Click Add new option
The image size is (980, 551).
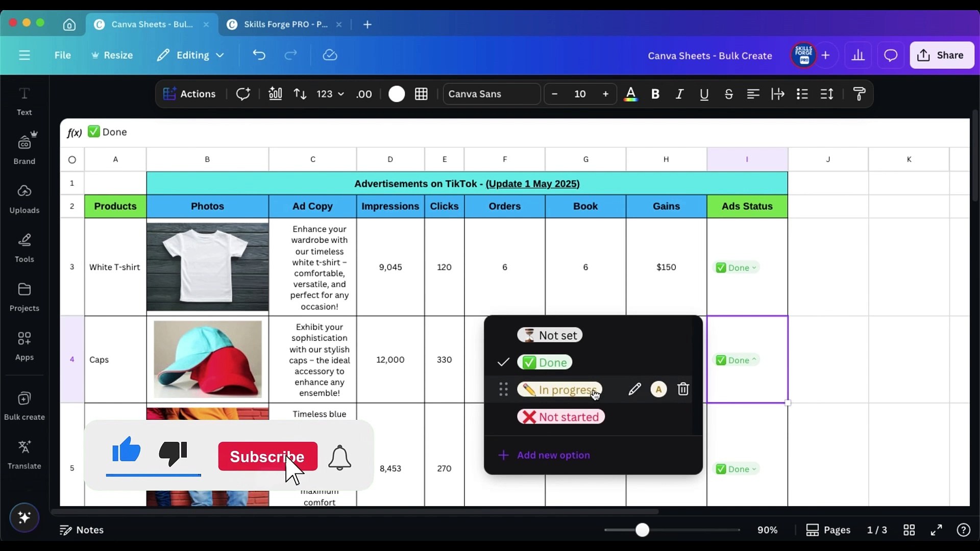[x=553, y=455]
